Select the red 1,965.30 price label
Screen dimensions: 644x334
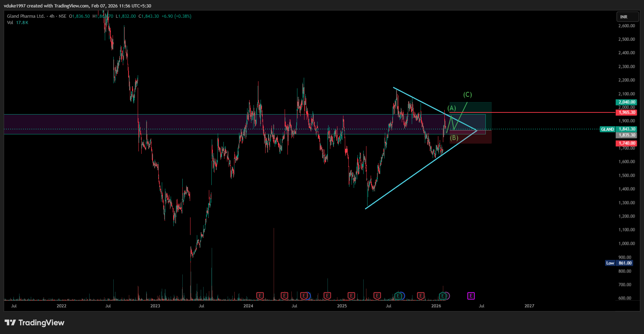tap(627, 112)
